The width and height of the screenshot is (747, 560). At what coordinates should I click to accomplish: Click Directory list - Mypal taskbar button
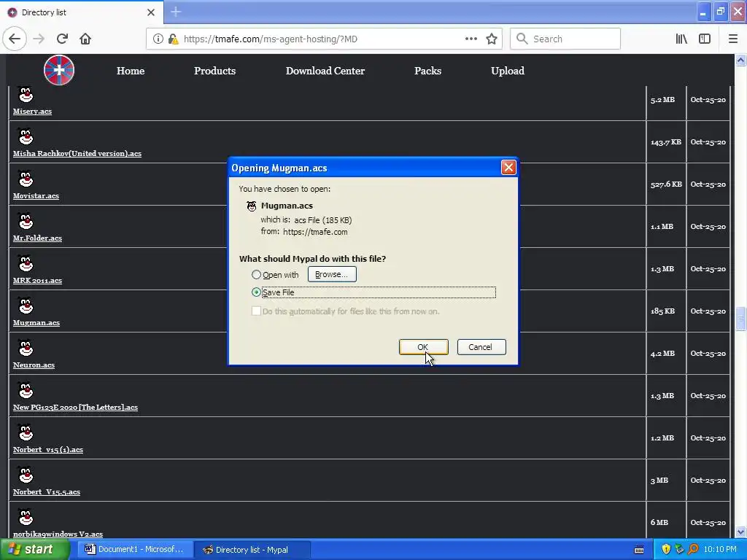point(252,550)
